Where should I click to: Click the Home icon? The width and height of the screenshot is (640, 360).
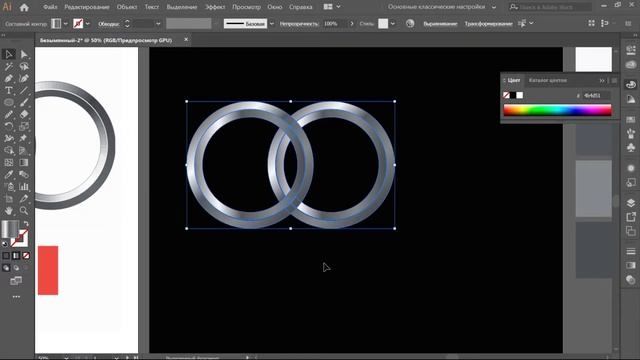(x=24, y=7)
